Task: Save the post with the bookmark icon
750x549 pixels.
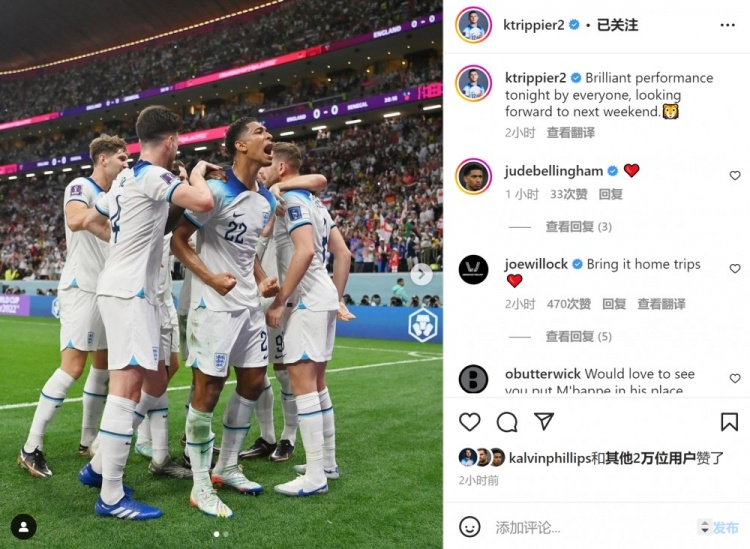Action: pyautogui.click(x=729, y=422)
